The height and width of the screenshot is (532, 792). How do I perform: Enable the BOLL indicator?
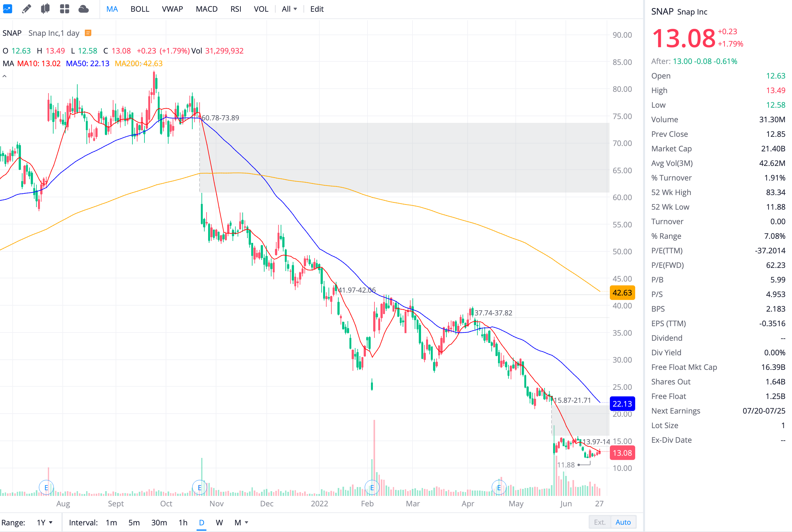pos(140,9)
